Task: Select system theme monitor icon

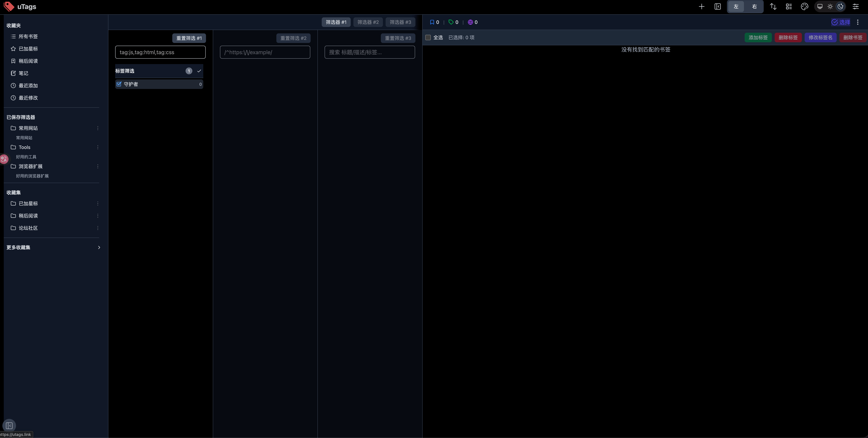Action: 820,7
